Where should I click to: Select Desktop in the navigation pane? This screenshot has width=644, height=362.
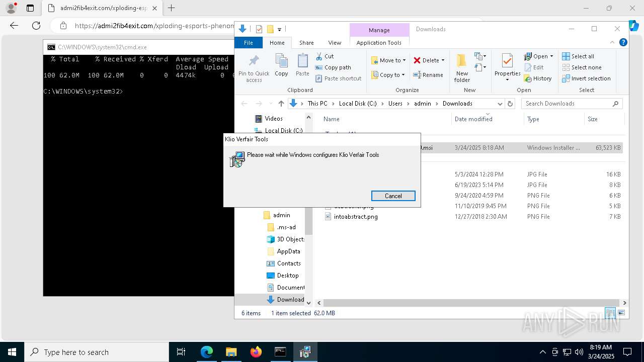[x=288, y=276]
